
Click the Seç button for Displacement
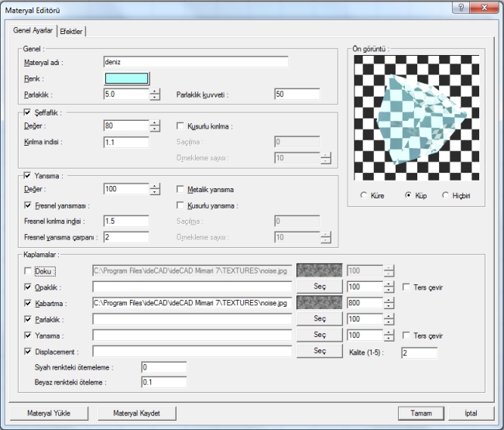[x=320, y=350]
